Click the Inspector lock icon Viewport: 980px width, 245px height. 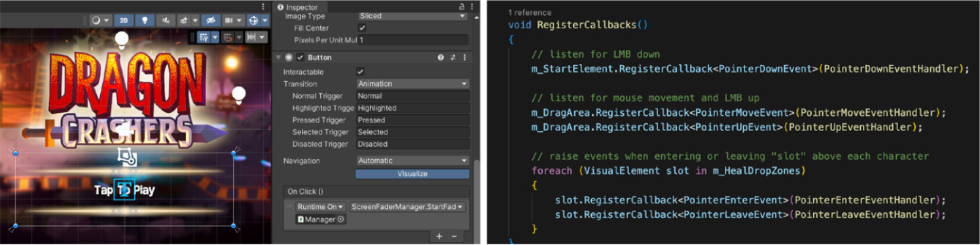(462, 7)
